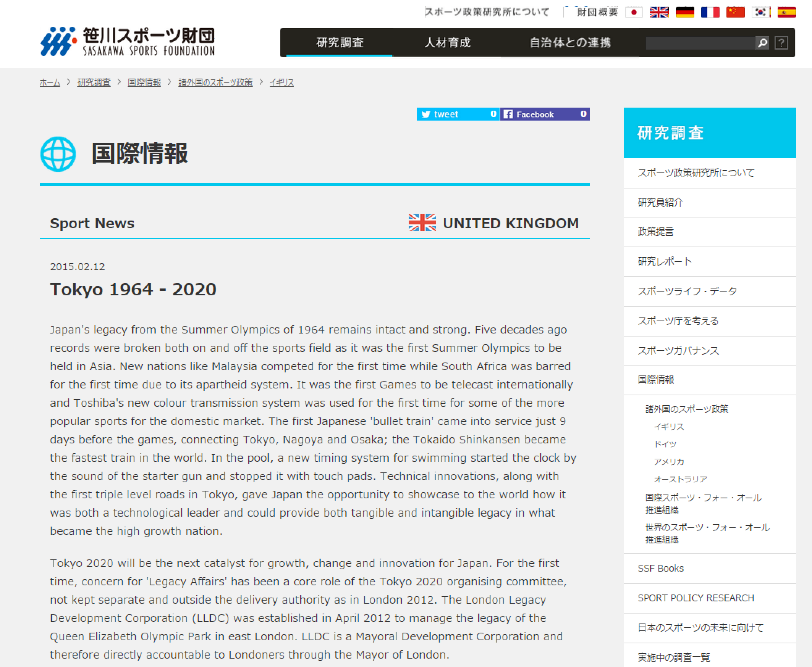Select the UK flag language icon

659,12
